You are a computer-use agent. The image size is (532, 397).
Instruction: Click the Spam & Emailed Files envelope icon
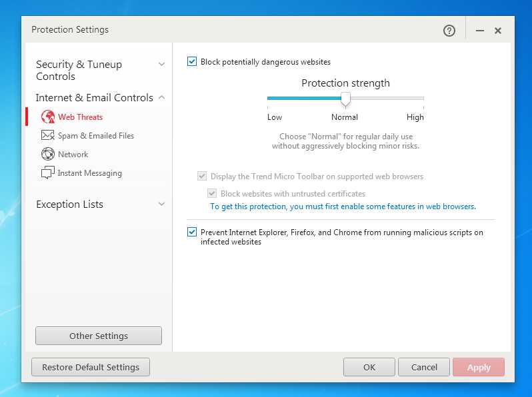pos(47,136)
